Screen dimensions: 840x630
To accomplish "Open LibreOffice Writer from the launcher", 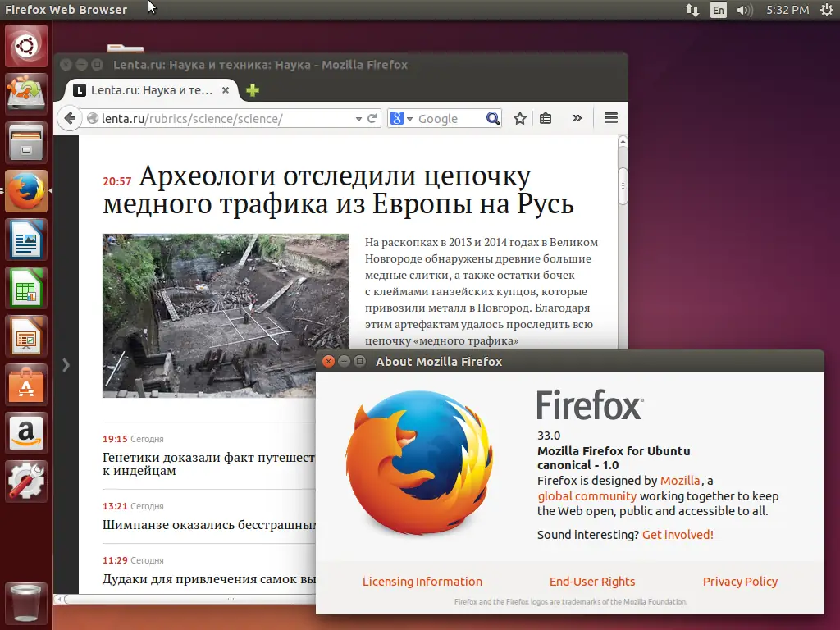I will coord(25,239).
